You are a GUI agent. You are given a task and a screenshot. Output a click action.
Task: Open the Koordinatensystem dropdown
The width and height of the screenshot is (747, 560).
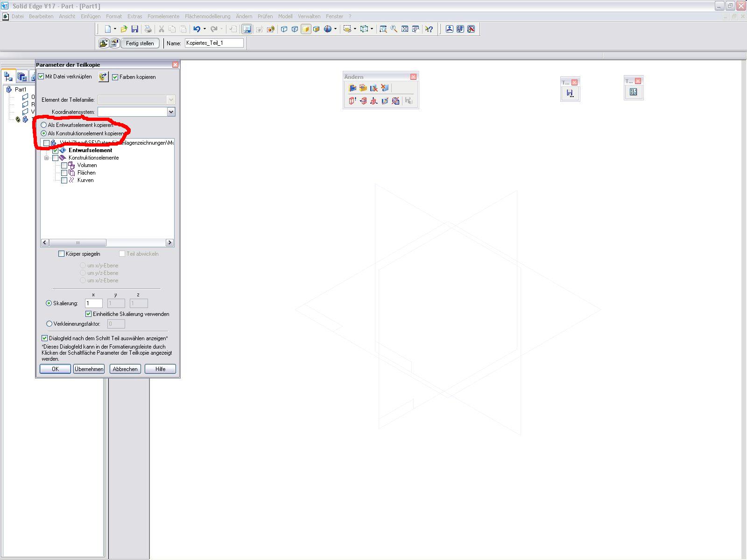171,112
